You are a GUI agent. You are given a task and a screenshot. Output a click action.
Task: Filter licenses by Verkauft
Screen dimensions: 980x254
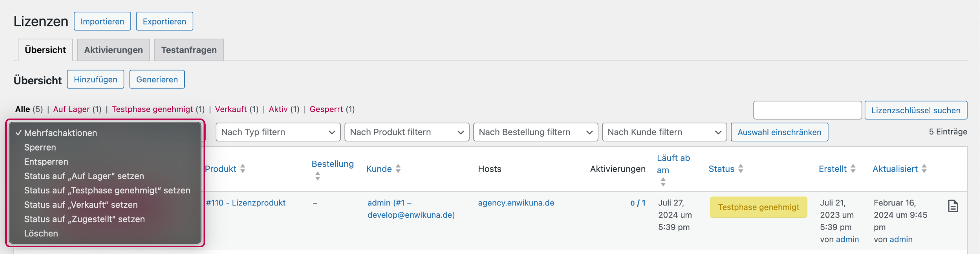click(231, 110)
